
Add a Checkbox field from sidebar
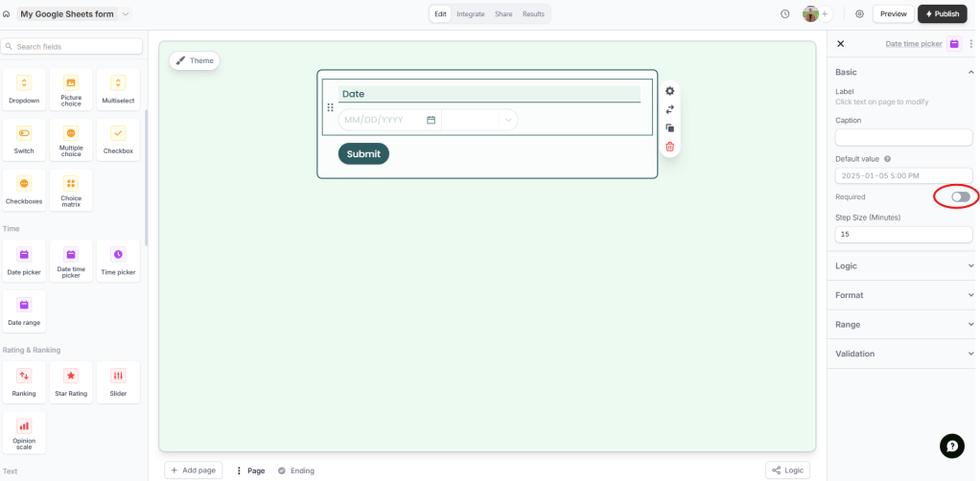118,139
